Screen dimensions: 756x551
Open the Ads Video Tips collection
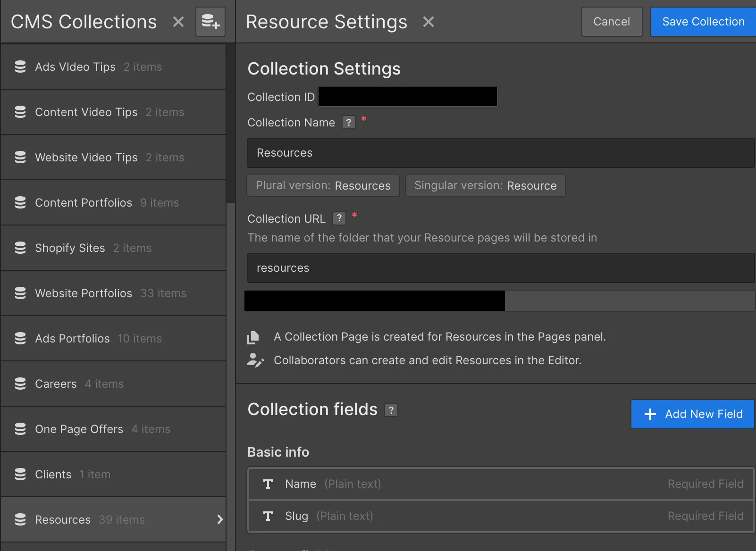tap(113, 67)
